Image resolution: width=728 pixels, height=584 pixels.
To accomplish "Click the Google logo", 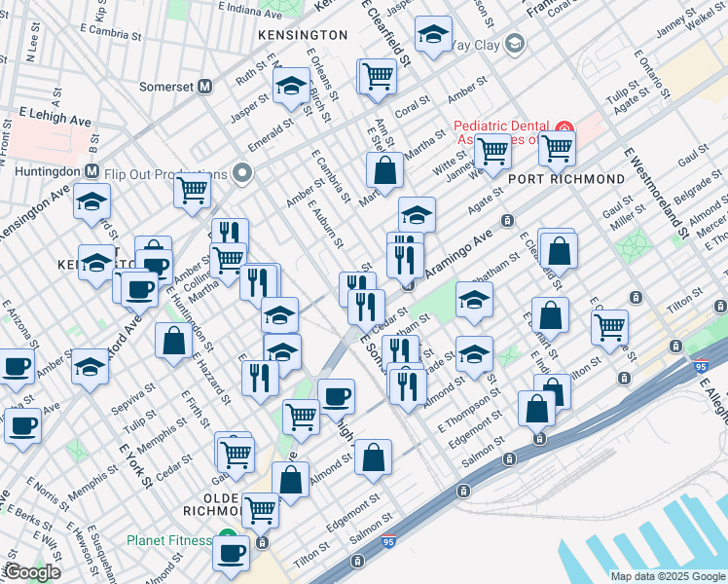I will tap(32, 572).
